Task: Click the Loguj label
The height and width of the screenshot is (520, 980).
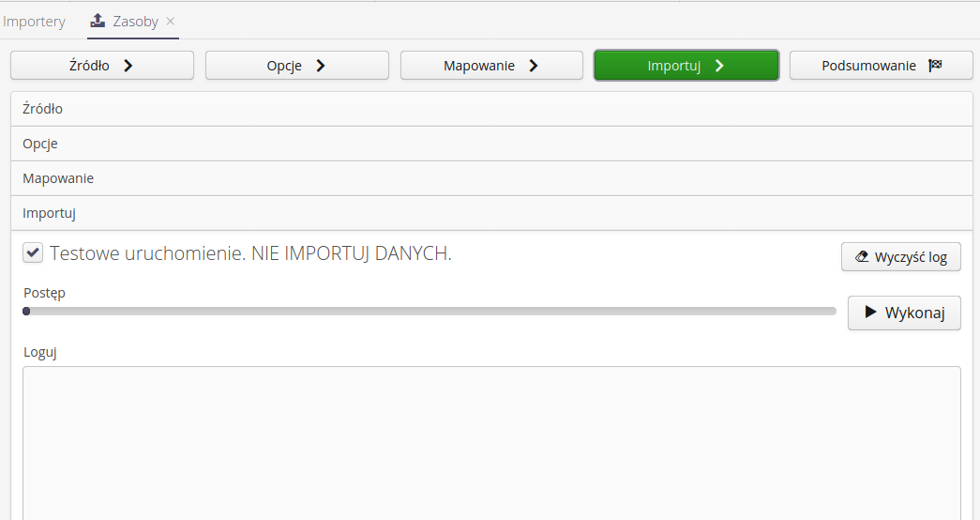Action: pyautogui.click(x=40, y=352)
